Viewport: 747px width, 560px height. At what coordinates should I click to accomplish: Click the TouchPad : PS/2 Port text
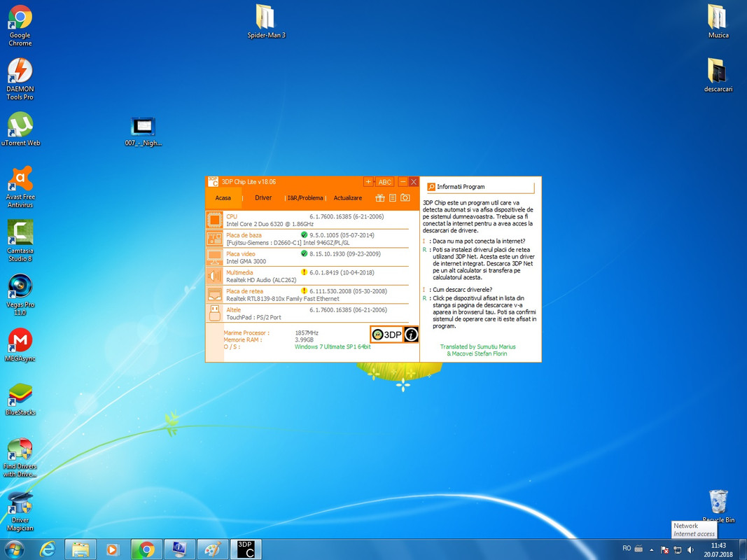[x=253, y=317]
